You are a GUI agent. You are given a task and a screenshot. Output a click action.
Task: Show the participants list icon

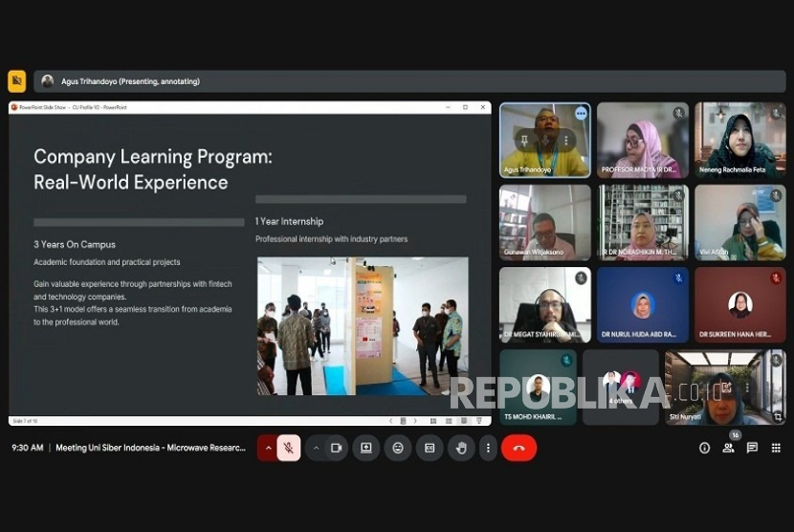tap(728, 448)
